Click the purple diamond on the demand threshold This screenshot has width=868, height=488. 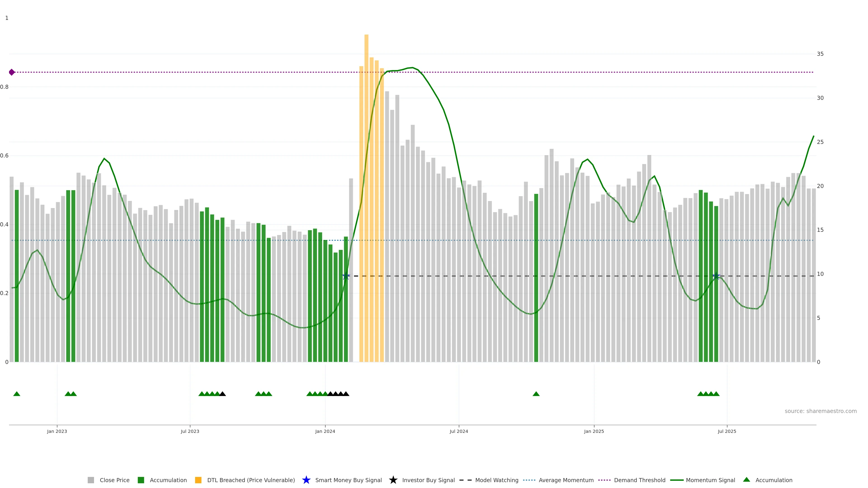tap(12, 72)
